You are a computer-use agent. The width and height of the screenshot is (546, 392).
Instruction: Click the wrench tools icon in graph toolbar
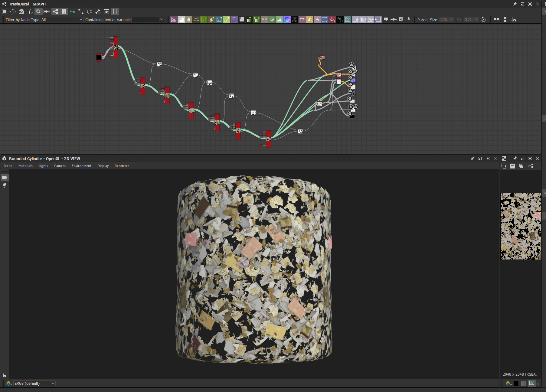click(98, 11)
